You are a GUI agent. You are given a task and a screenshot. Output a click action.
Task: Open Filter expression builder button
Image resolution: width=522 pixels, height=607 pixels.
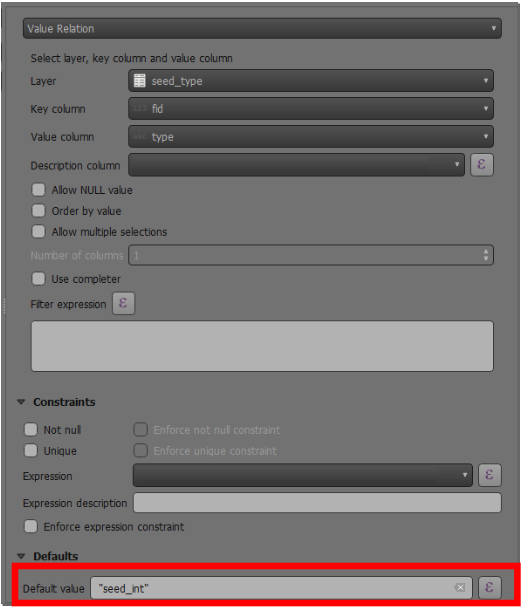[x=124, y=303]
